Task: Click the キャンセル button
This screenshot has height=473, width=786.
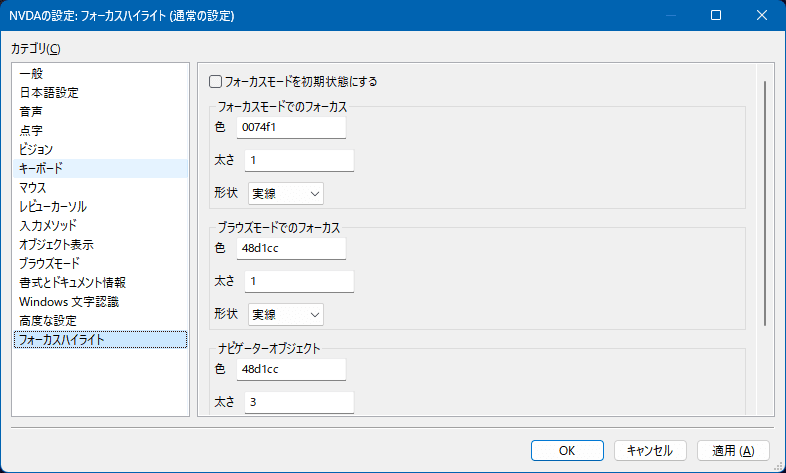Action: 650,450
